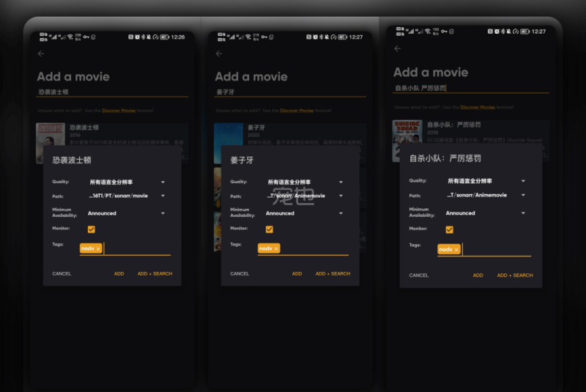The image size is (586, 392).
Task: Tap back arrow on 恐袭波士顿 search screen
Action: (41, 53)
